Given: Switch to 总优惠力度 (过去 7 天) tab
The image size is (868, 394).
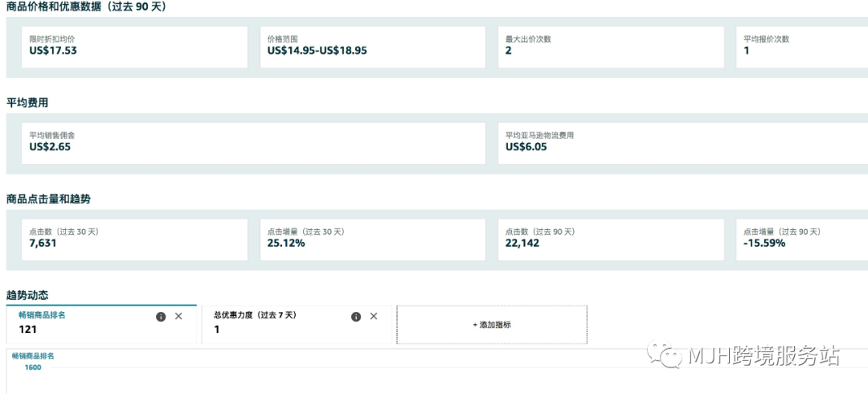Looking at the screenshot, I should click(273, 323).
